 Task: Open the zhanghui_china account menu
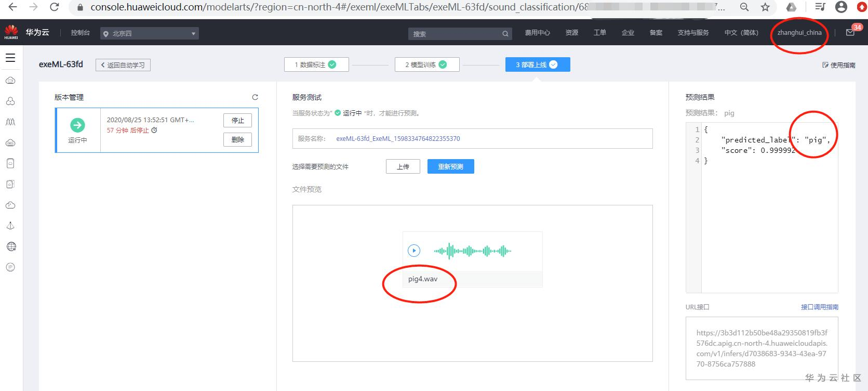[x=799, y=33]
